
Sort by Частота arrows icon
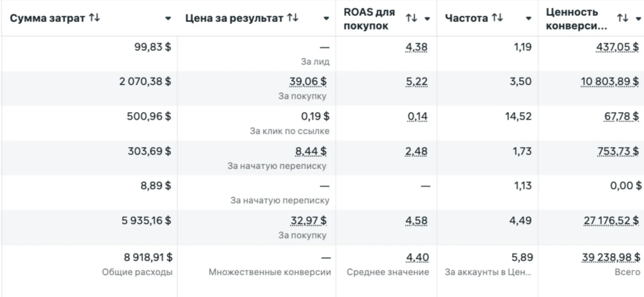tap(497, 18)
